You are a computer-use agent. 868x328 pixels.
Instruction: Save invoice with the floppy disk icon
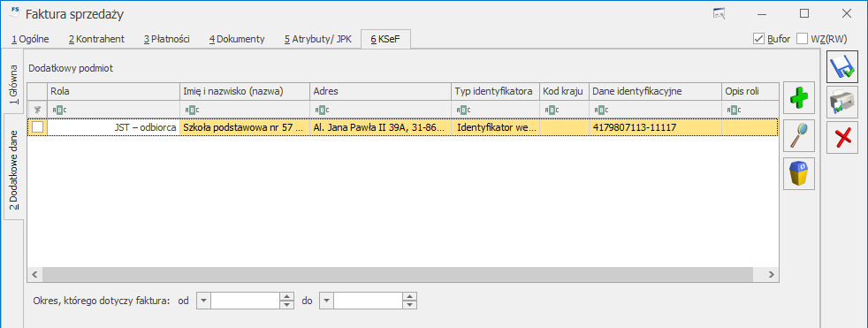click(842, 66)
